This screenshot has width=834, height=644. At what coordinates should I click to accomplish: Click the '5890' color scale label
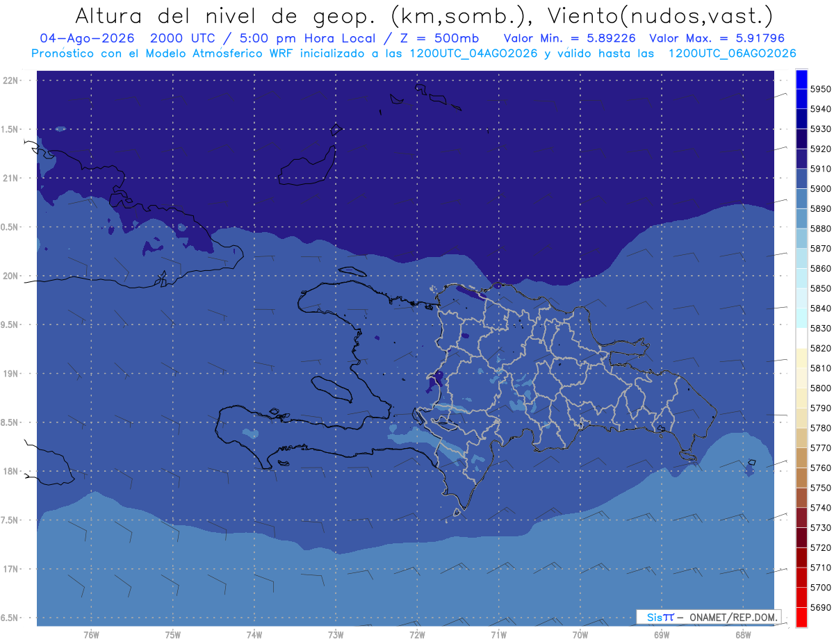tap(820, 208)
